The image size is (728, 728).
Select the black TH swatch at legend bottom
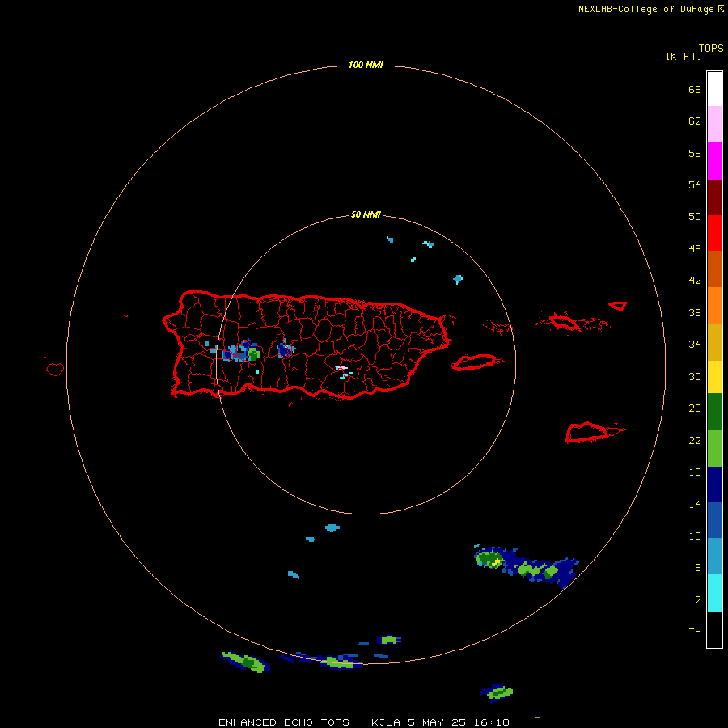[x=714, y=629]
